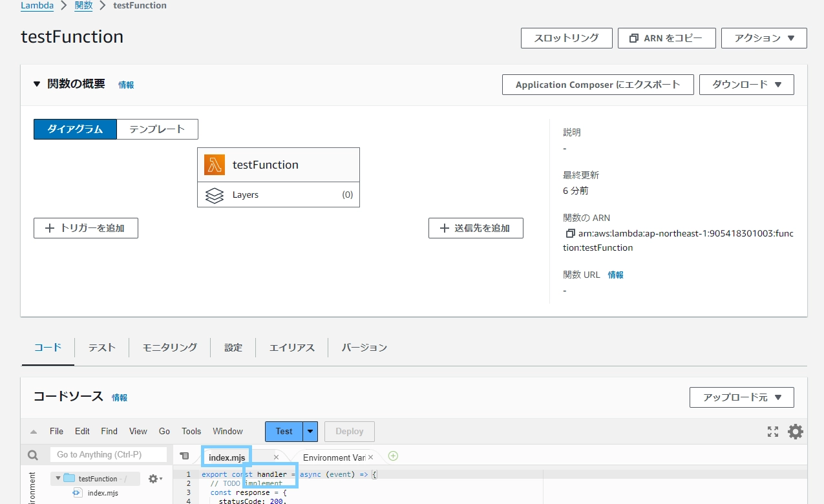Select the Environment Var editor tab
This screenshot has width=824, height=504.
(335, 457)
